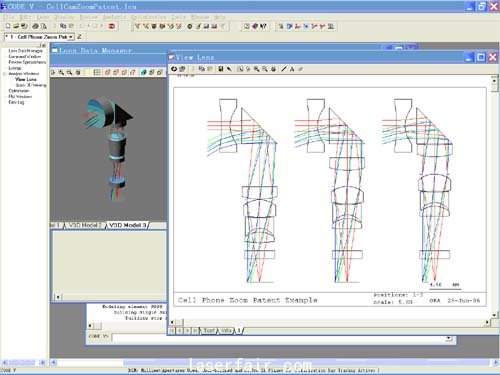Click the print icon in View Lens toolbar
This screenshot has height=375, width=500.
[273, 69]
